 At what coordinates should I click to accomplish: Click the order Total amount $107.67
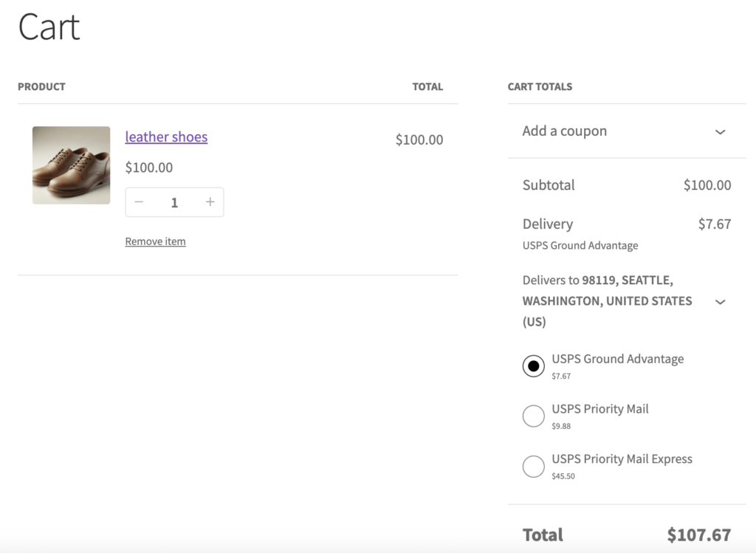[698, 535]
